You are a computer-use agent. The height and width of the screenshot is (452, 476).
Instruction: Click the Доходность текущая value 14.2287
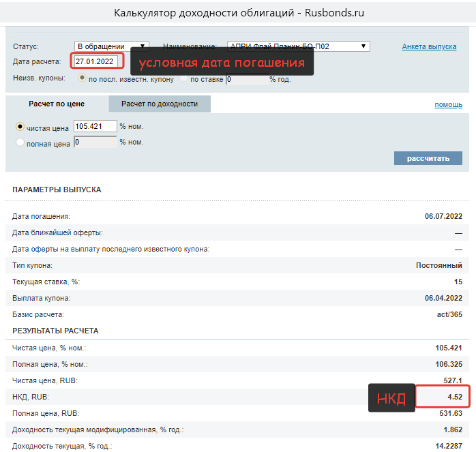point(449,446)
